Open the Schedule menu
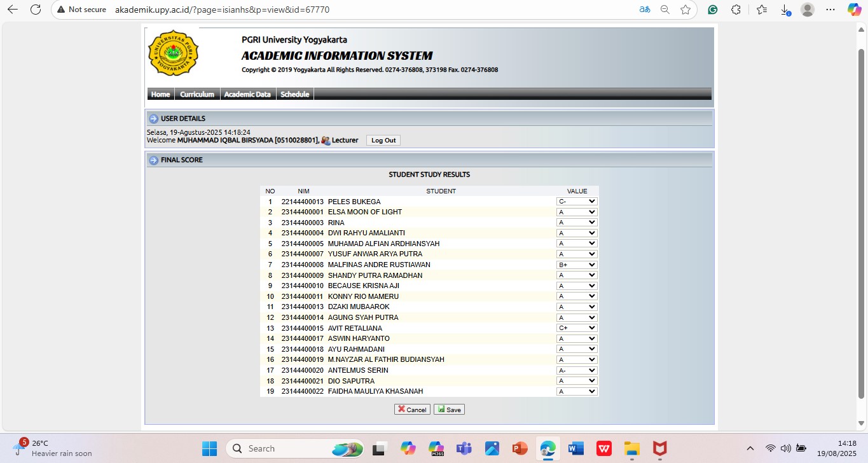The image size is (868, 463). 294,94
